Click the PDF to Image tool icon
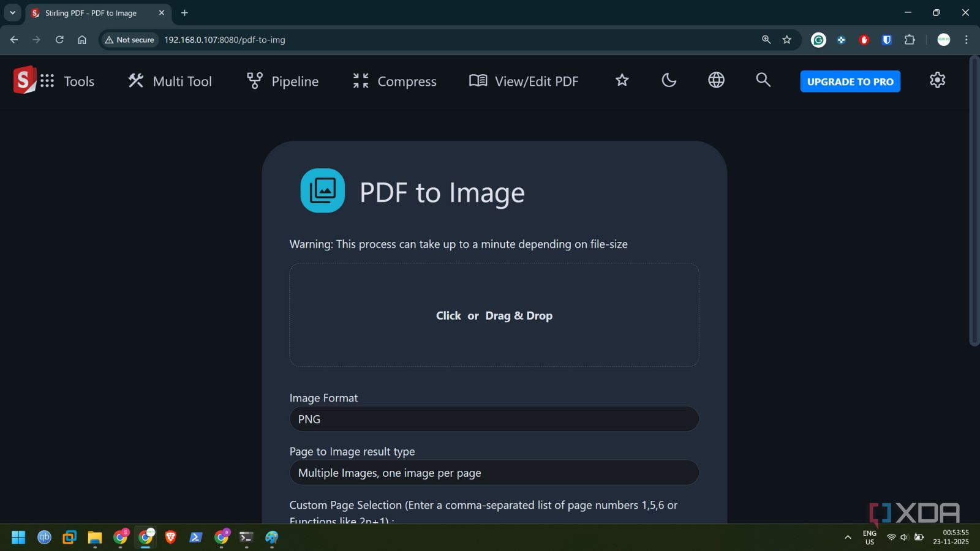980x551 pixels. click(323, 190)
